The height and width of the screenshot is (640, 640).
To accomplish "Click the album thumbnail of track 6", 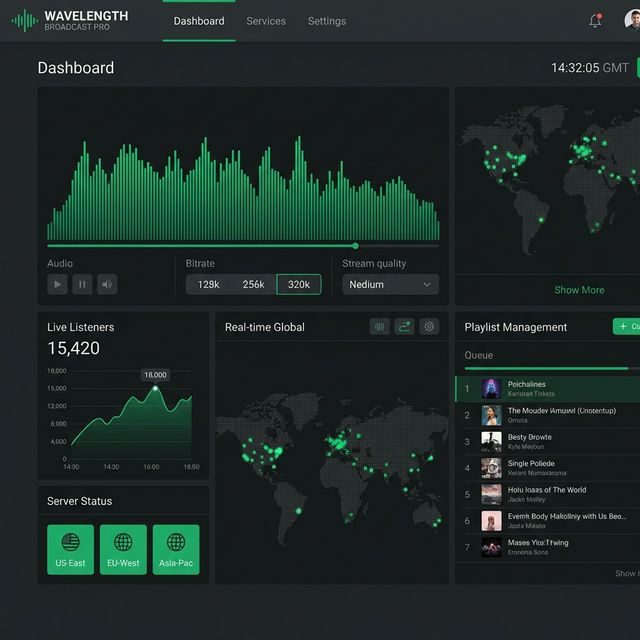I will [x=491, y=521].
